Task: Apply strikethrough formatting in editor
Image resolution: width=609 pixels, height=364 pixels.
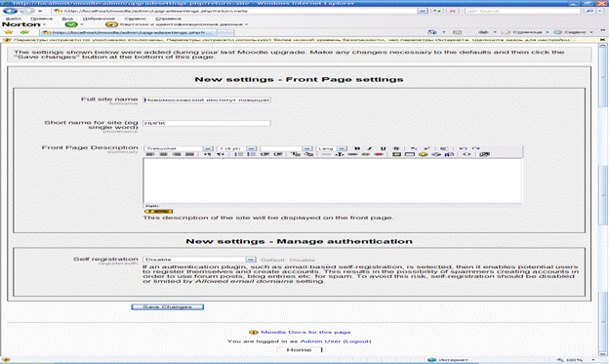Action: tap(396, 148)
